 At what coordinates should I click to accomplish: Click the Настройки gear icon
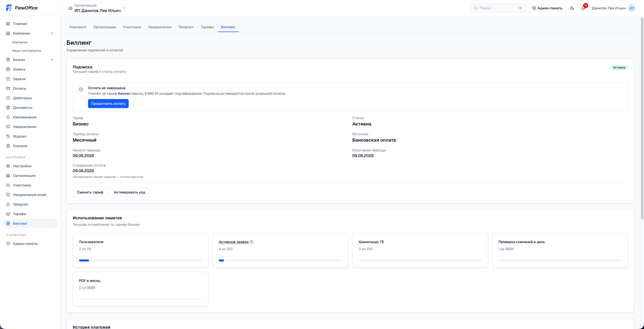[x=8, y=166]
